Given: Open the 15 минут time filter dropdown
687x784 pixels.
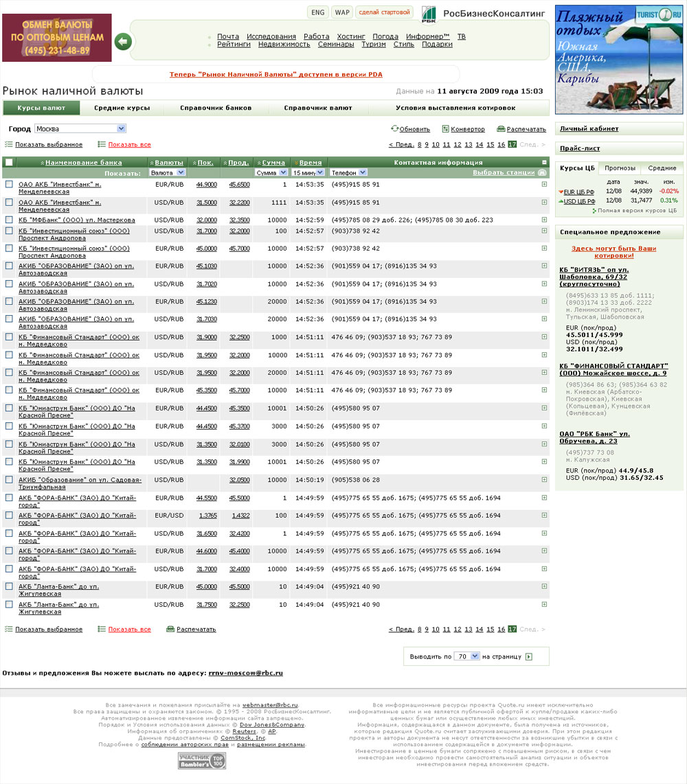Looking at the screenshot, I should pyautogui.click(x=308, y=172).
